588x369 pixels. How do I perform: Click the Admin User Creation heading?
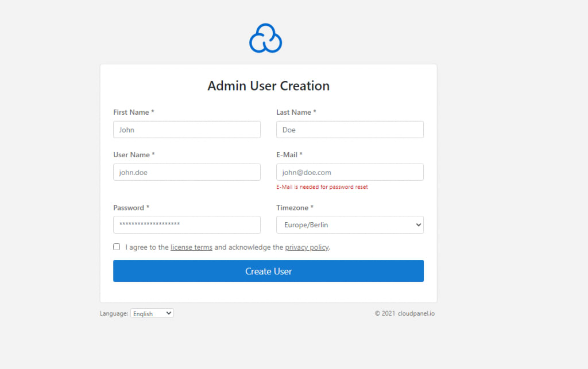(268, 86)
